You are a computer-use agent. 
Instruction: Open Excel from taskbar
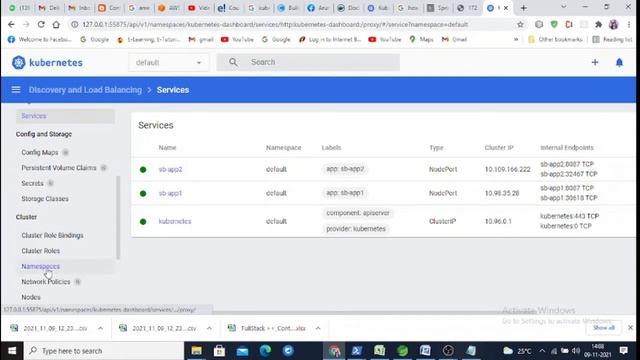click(x=380, y=351)
